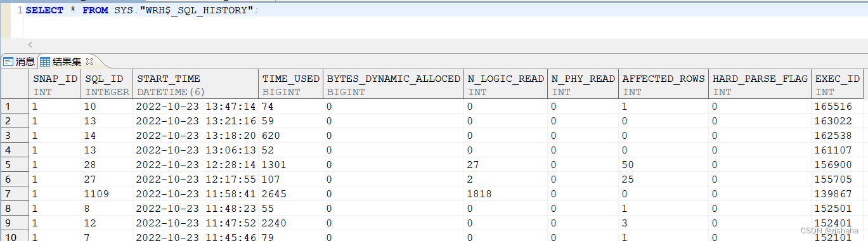Select row number 3 header

[x=15, y=136]
